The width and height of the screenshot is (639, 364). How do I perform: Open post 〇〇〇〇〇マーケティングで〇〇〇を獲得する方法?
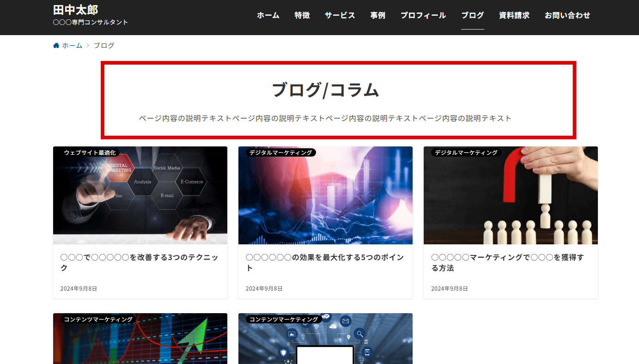tap(507, 262)
